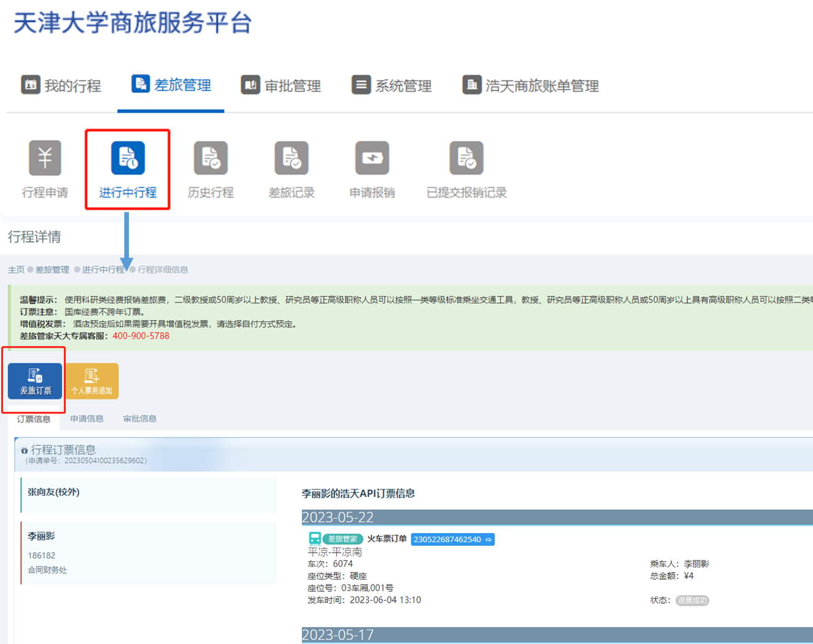Open the 审批管理 menu

point(281,86)
